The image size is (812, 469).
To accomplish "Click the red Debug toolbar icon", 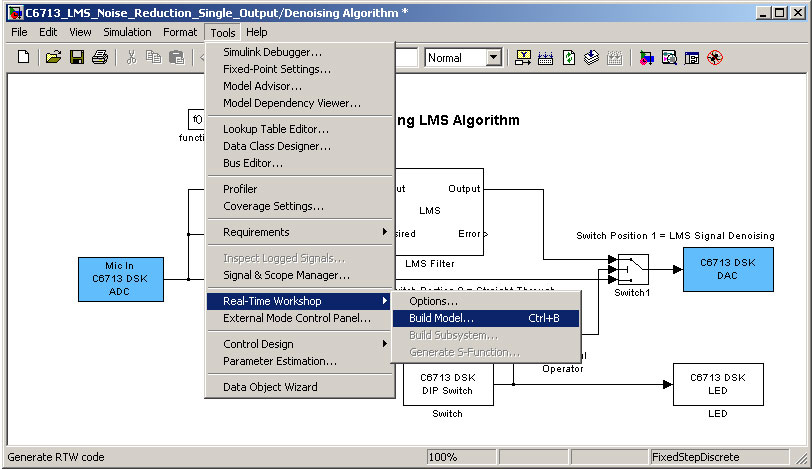I will point(715,57).
